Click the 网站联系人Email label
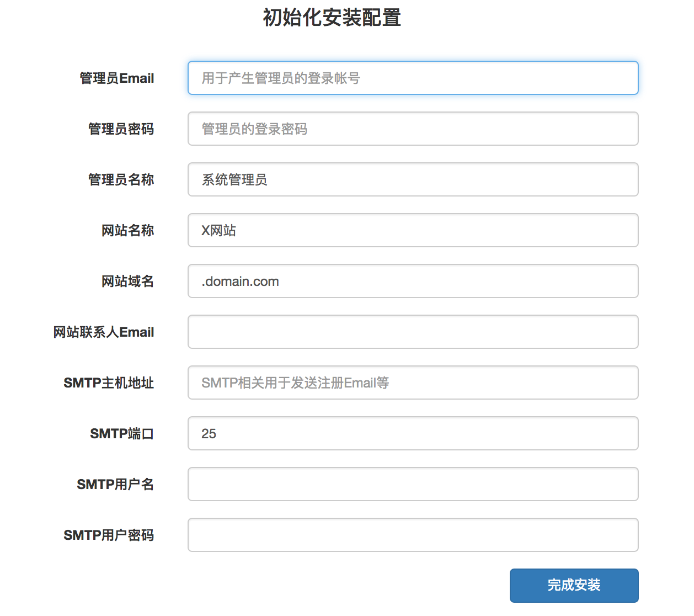The image size is (694, 616). click(104, 332)
